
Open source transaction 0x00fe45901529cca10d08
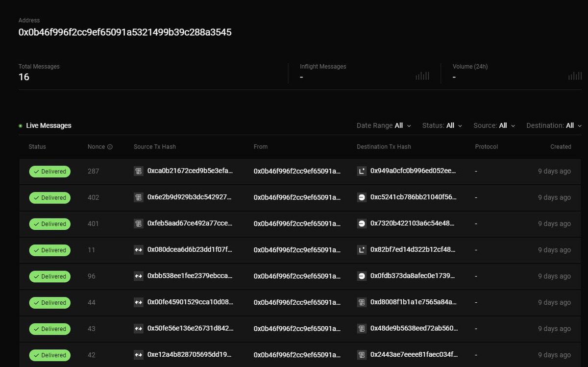tap(190, 302)
